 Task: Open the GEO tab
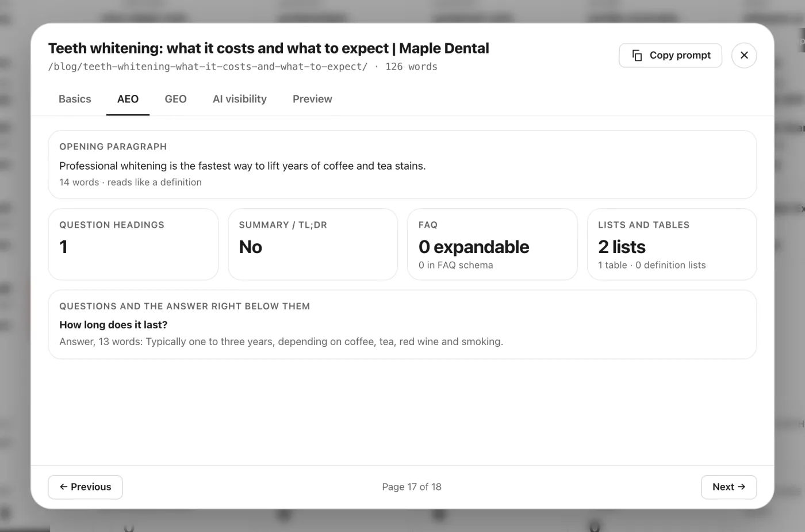point(175,99)
